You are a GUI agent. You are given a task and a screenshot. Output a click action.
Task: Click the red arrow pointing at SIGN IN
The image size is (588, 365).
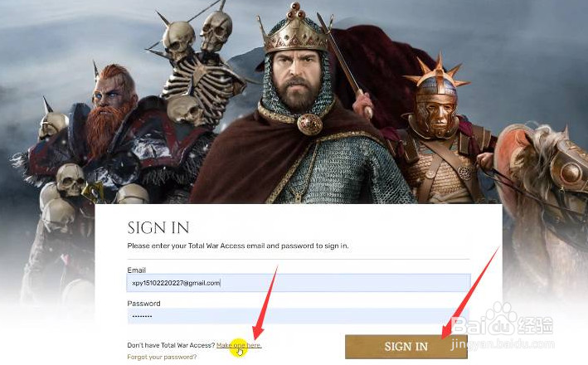click(x=470, y=294)
